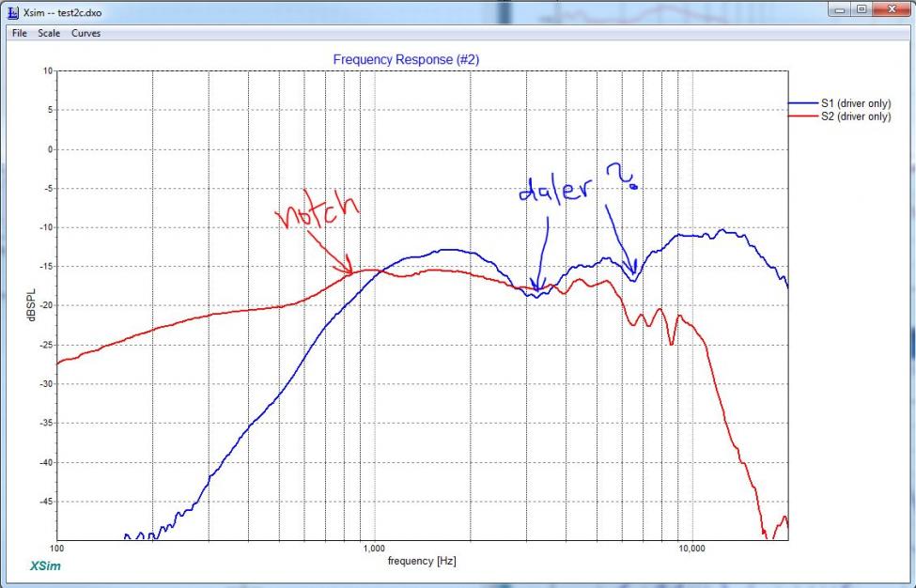This screenshot has height=588, width=916.
Task: Open the Curves menu
Action: (x=85, y=33)
